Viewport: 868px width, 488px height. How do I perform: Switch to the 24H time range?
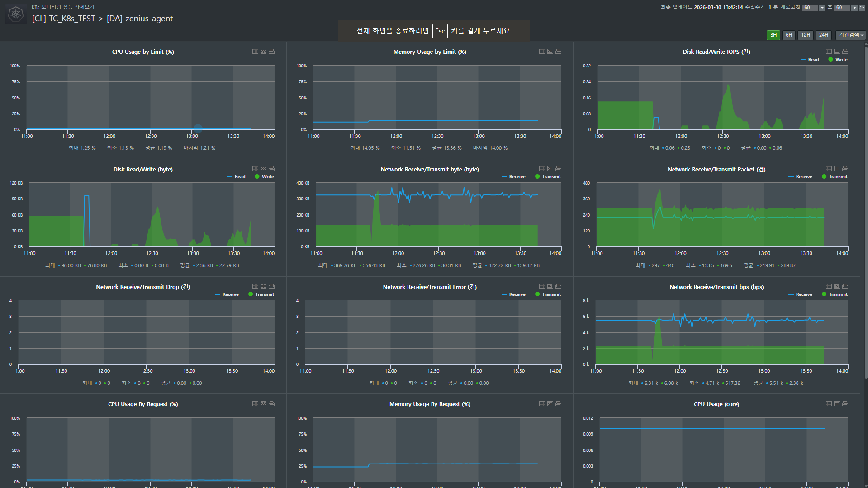[824, 35]
